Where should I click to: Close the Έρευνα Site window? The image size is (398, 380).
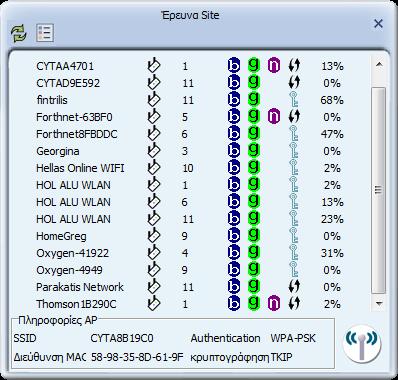378,24
